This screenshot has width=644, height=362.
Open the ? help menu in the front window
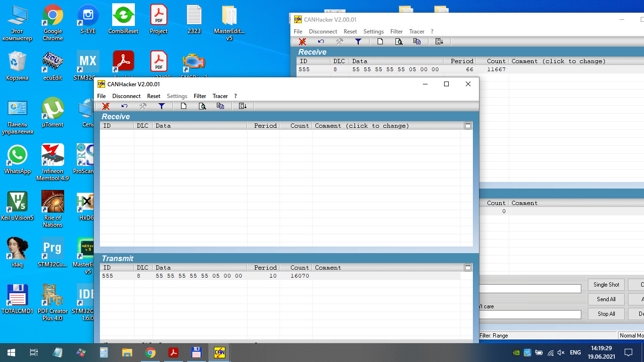pyautogui.click(x=236, y=96)
